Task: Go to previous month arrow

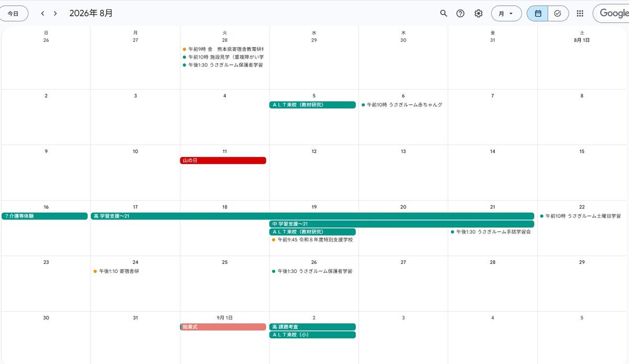Action: 42,14
